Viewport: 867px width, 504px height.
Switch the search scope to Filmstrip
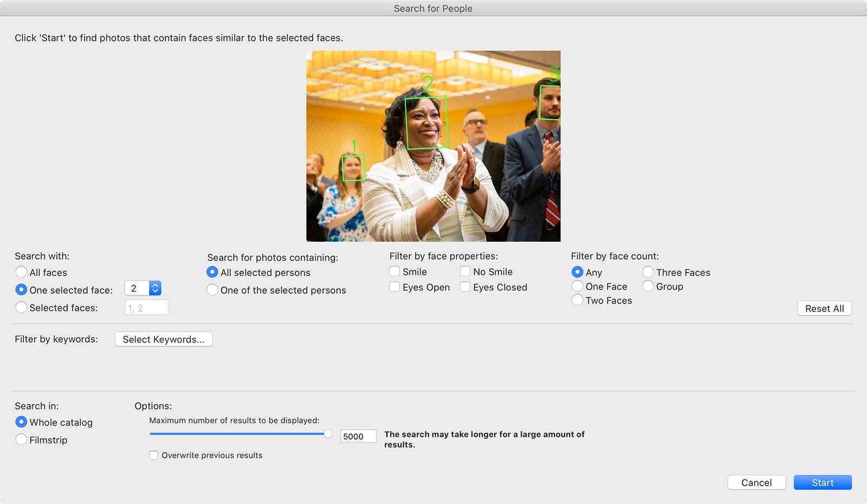tap(21, 440)
